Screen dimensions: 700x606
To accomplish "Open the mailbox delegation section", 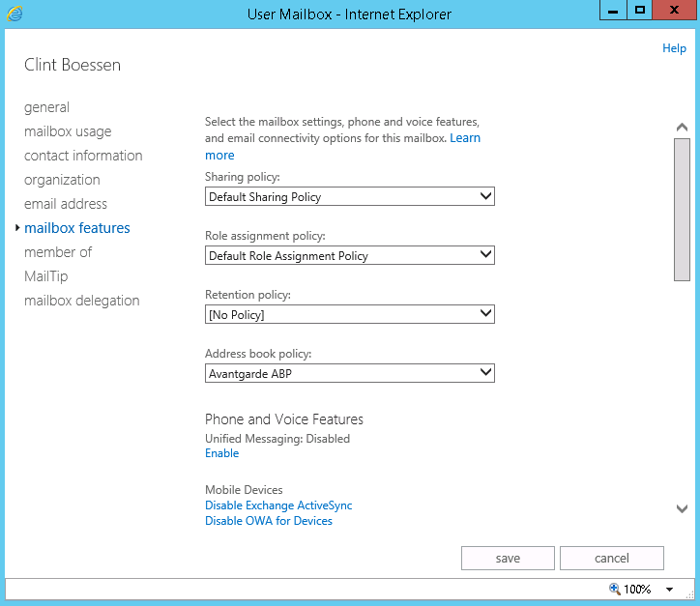I will coord(81,301).
